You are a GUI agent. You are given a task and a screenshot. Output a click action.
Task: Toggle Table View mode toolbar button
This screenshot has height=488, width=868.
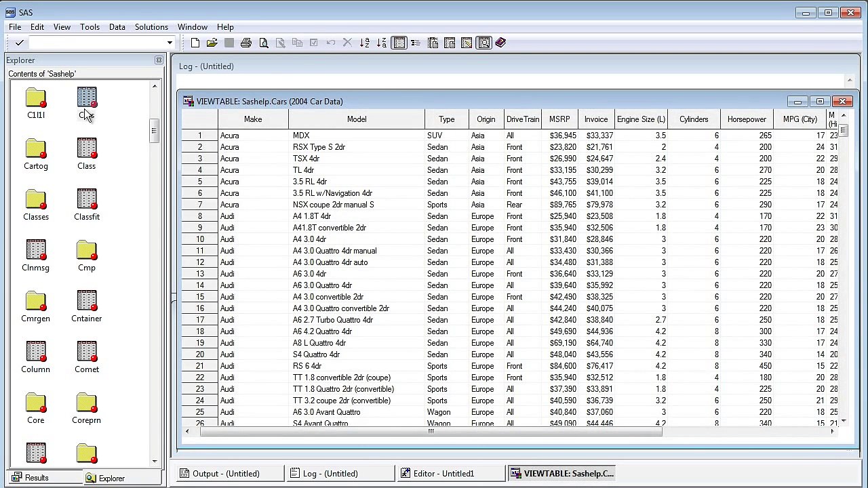(399, 43)
